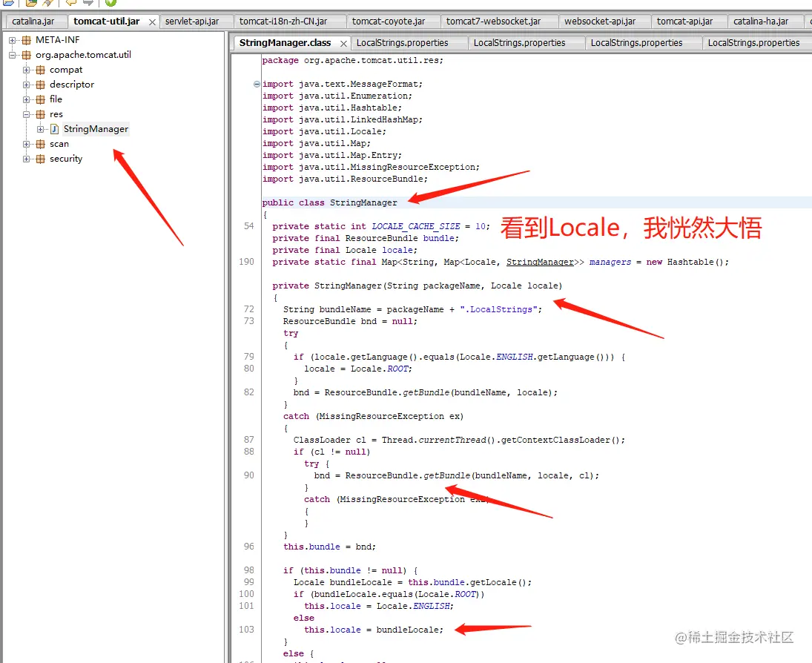Open the catalina-ha.jar tab
This screenshot has width=812, height=663.
point(761,22)
